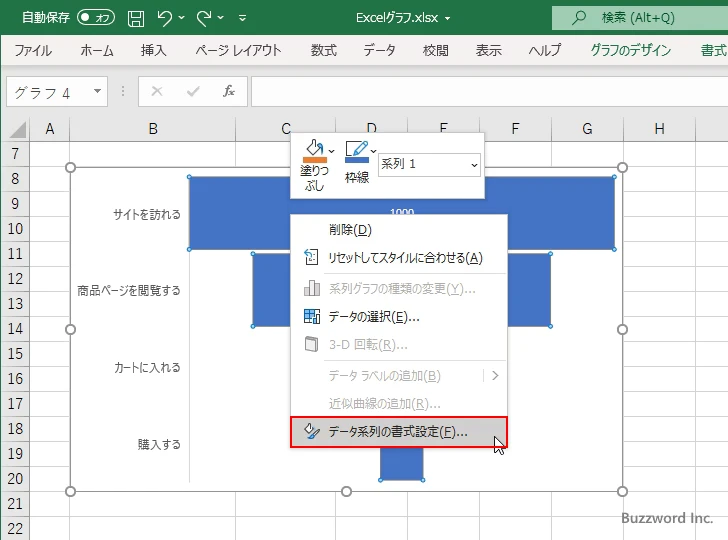Switch to the 挿入 tab
728x540 pixels.
pos(154,50)
